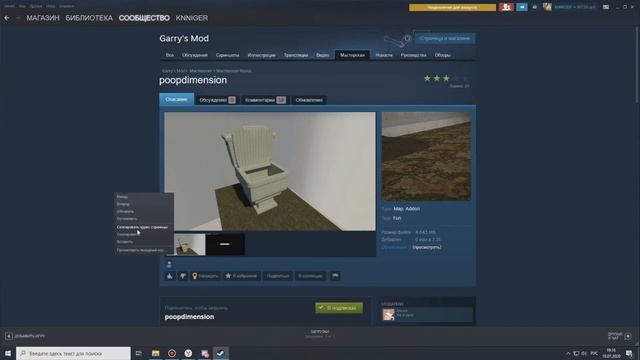The height and width of the screenshot is (360, 640).
Task: Open Загрузки downloads at bottom bar
Action: tap(320, 334)
